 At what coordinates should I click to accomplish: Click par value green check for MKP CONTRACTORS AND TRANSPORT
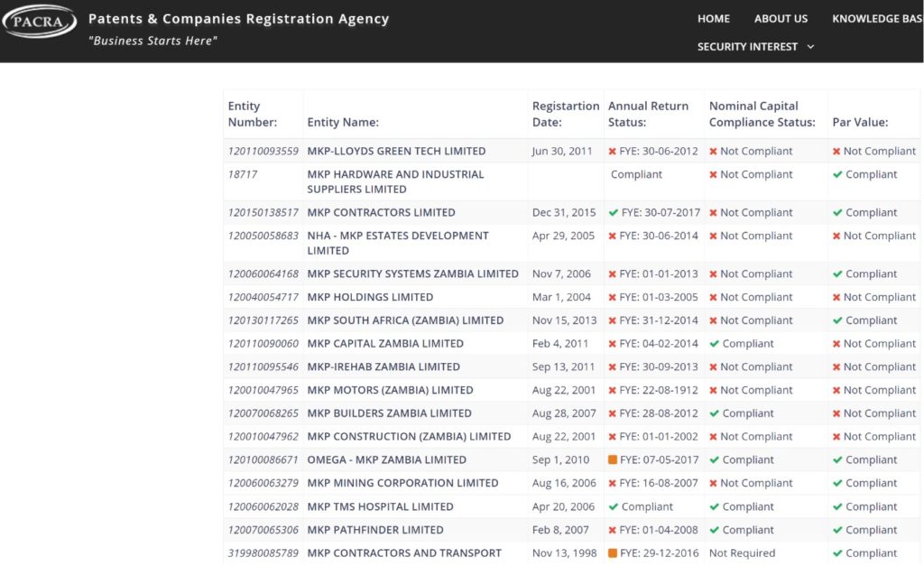tap(837, 553)
